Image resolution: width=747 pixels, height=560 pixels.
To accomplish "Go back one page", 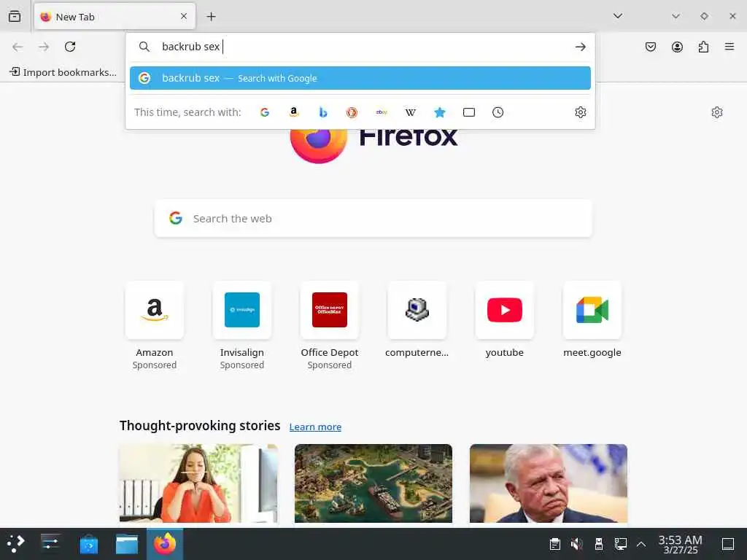I will pyautogui.click(x=18, y=47).
